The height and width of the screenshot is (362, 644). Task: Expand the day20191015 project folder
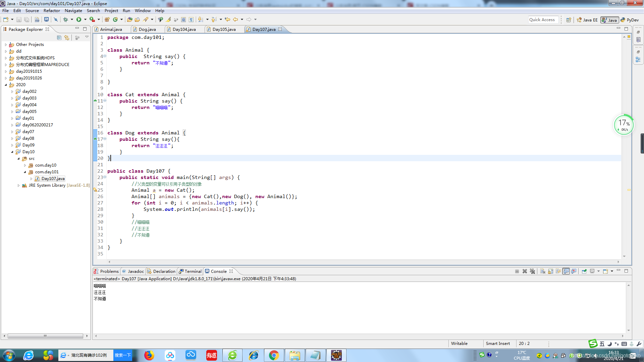click(6, 71)
